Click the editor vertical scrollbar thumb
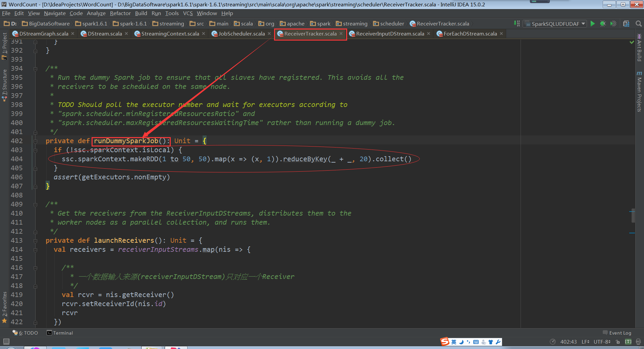The width and height of the screenshot is (644, 349). 633,215
